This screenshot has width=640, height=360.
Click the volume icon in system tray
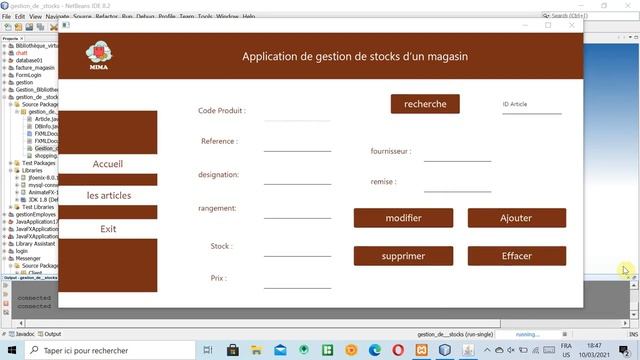(511, 350)
